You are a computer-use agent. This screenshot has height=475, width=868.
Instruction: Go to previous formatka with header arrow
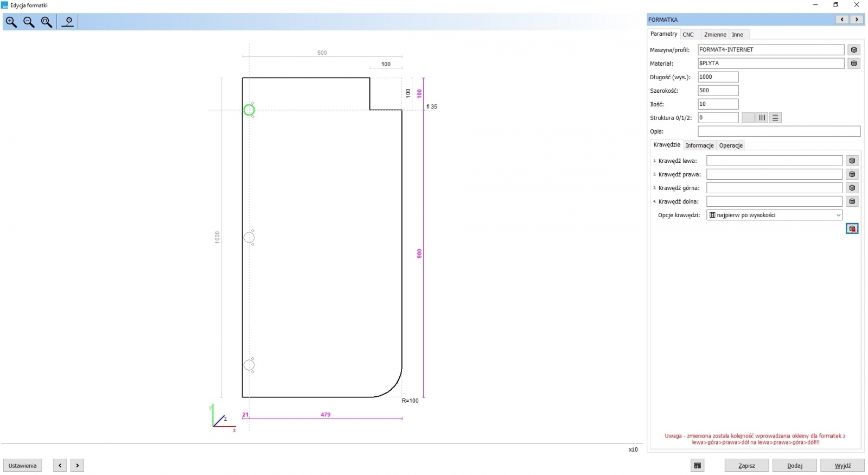[x=842, y=20]
